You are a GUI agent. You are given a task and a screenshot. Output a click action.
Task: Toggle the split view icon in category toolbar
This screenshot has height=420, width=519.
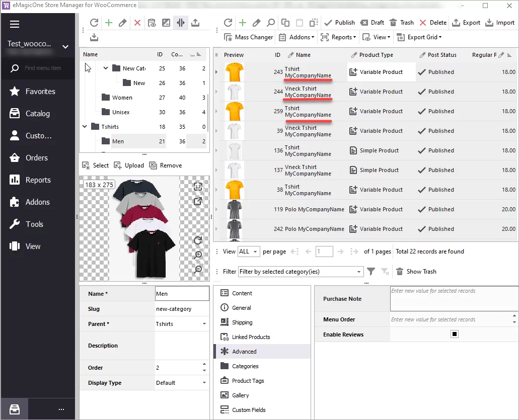(180, 22)
